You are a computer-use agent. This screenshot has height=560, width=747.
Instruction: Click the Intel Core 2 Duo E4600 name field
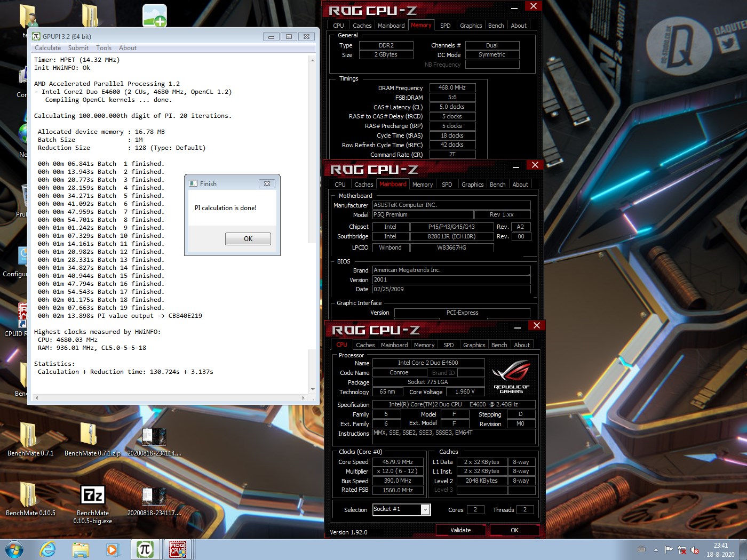(428, 363)
